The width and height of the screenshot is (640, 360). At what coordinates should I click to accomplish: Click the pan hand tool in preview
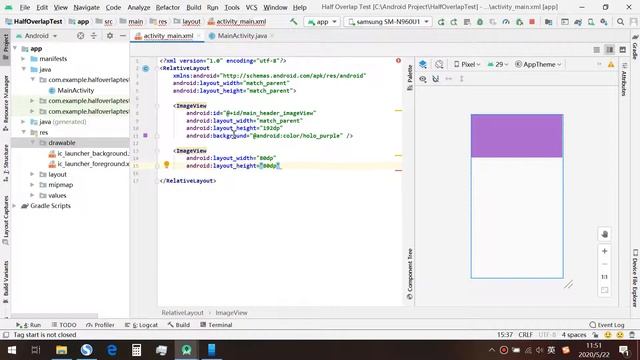click(604, 234)
